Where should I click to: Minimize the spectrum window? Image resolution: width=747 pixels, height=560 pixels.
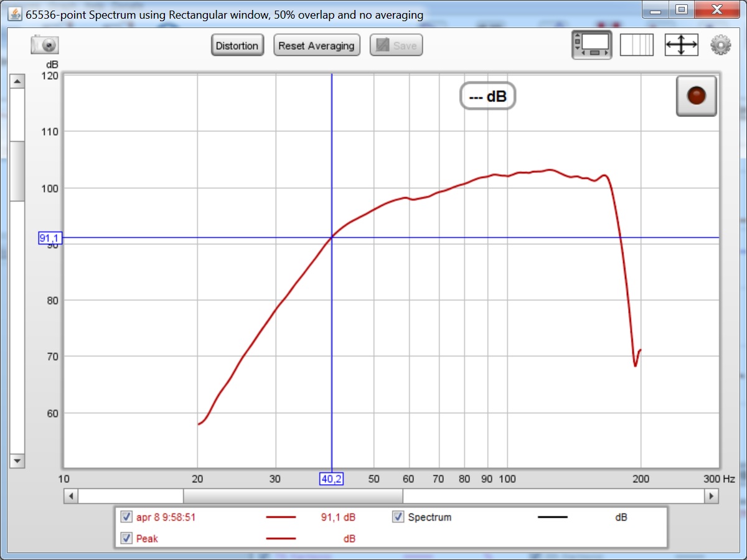655,9
